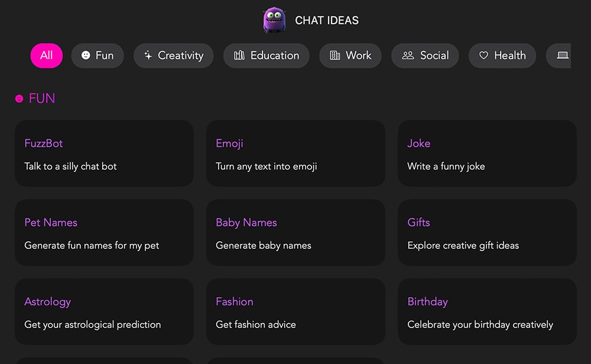Explore the Gifts ideas card

click(487, 233)
